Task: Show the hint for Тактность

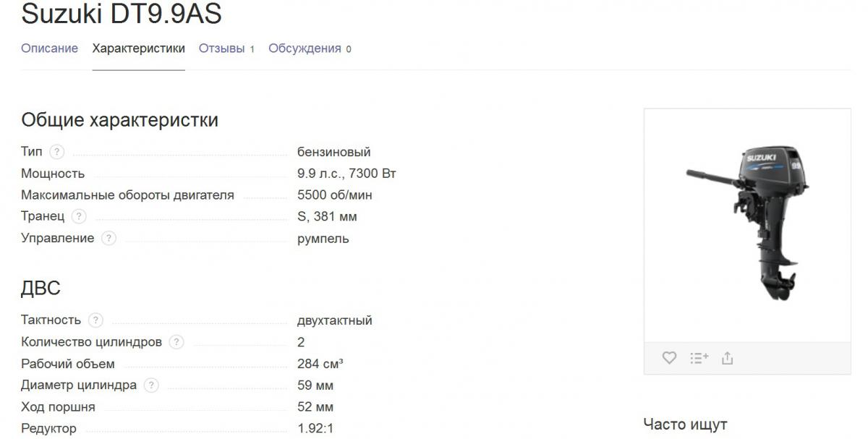Action: 95,320
